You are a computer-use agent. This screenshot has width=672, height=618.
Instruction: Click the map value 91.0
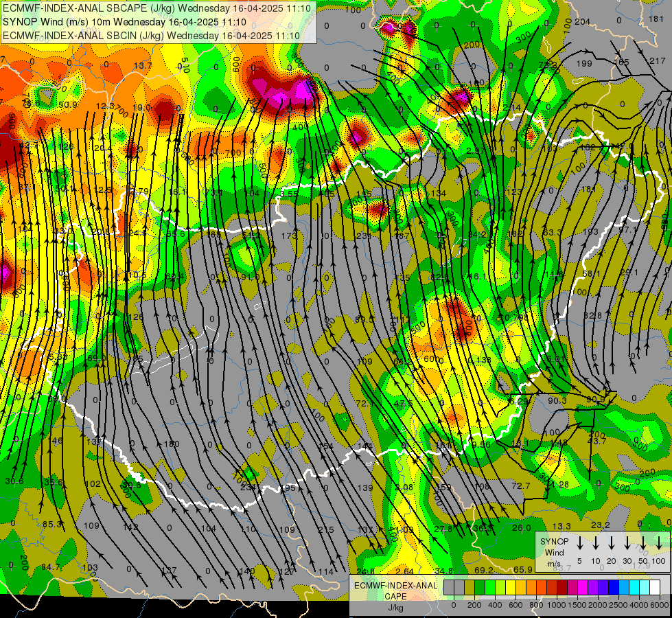[251, 277]
